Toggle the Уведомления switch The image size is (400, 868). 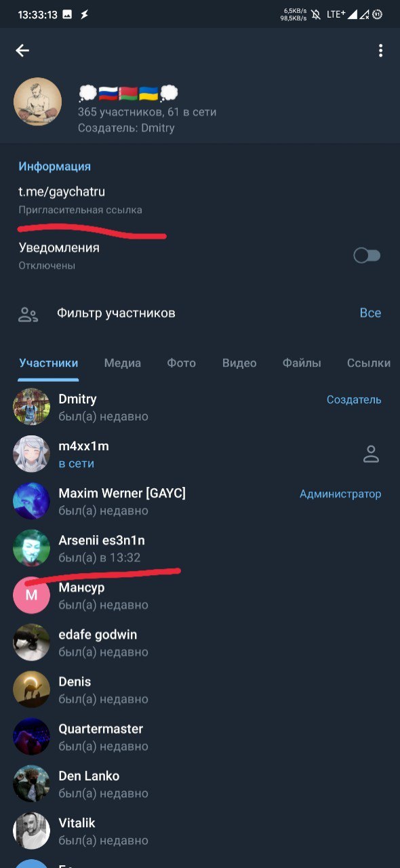367,256
